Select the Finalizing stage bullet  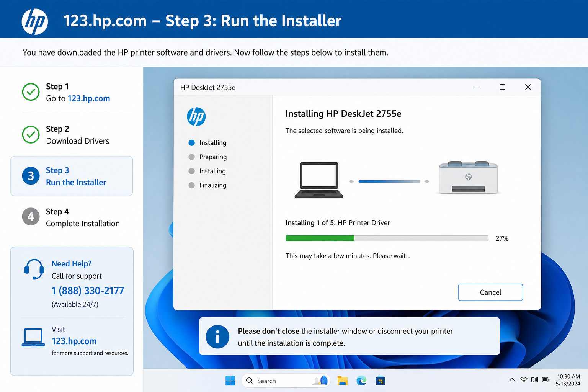192,185
